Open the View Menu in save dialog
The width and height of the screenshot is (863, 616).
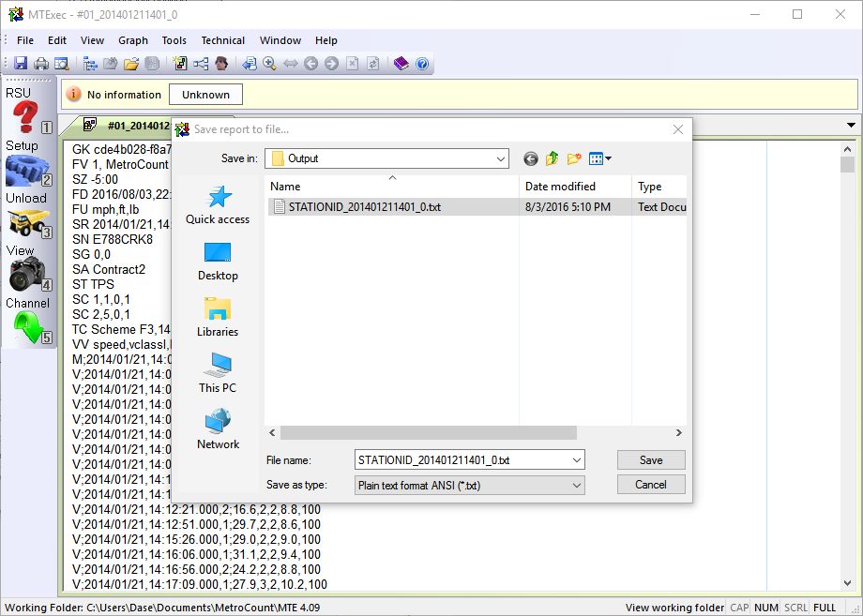click(600, 159)
